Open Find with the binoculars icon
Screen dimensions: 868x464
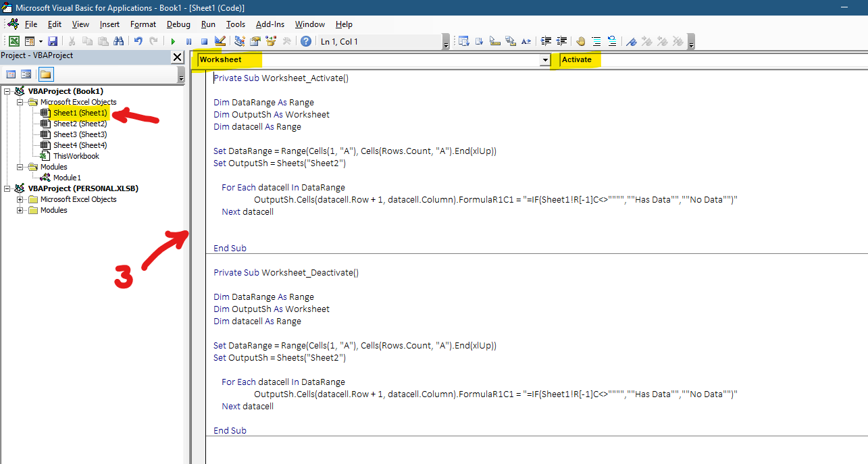118,41
